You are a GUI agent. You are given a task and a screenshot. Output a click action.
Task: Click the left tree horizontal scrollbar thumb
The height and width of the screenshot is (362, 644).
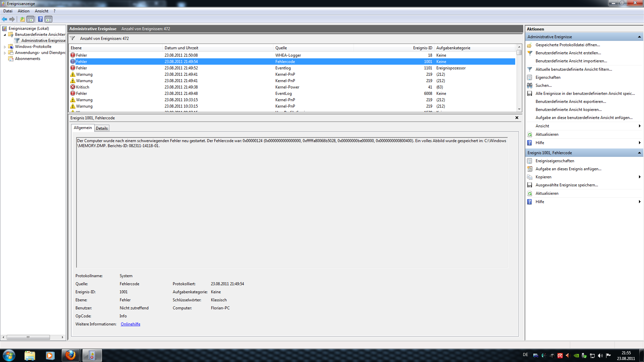pos(28,337)
